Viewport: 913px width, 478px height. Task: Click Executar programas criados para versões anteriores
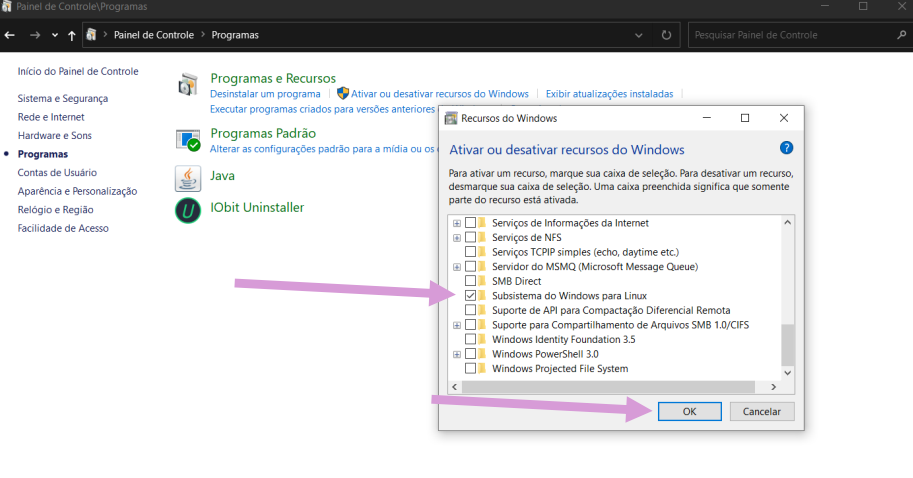tap(323, 109)
